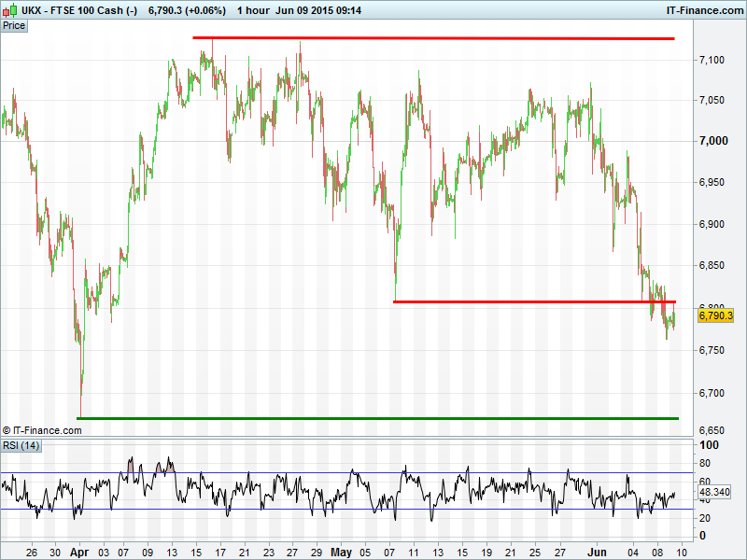Click the © IT-Finance.com copyright watermark
The height and width of the screenshot is (560, 747).
(42, 430)
